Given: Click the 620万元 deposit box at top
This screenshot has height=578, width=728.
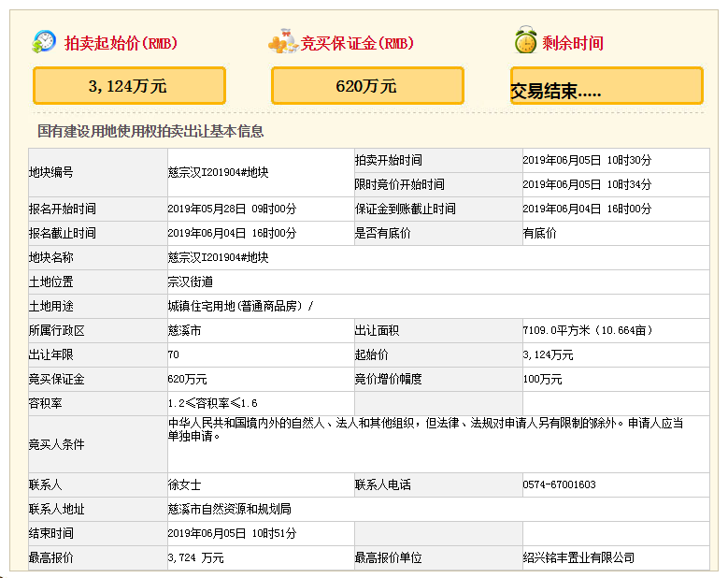Looking at the screenshot, I should pos(367,86).
